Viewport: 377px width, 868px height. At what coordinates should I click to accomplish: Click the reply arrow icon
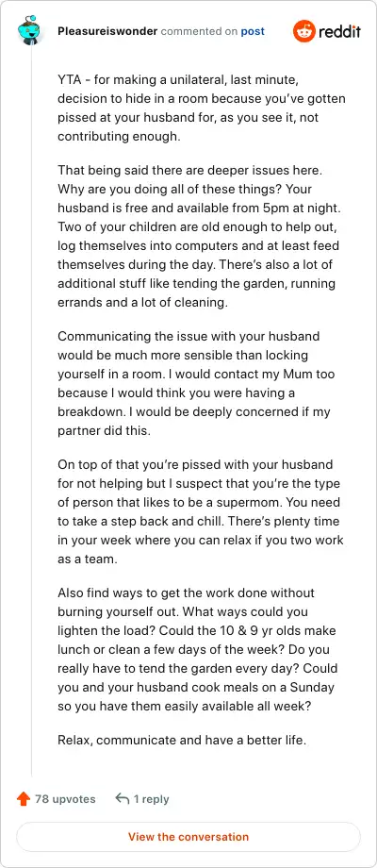point(122,799)
